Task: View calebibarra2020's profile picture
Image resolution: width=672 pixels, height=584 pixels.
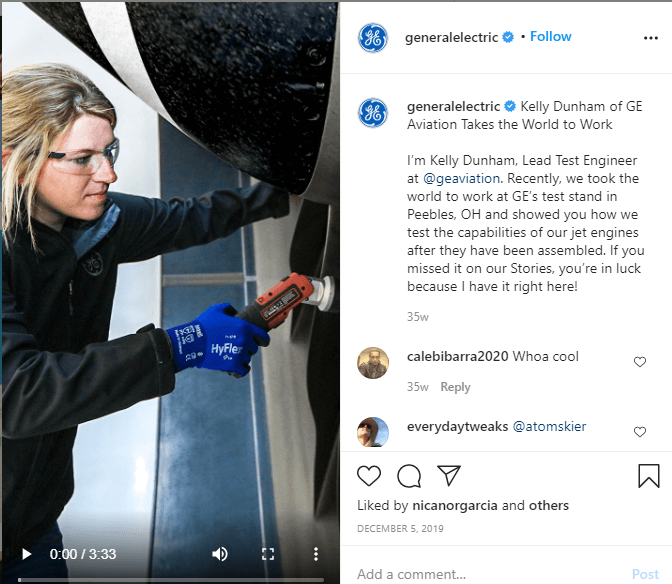Action: click(x=373, y=363)
